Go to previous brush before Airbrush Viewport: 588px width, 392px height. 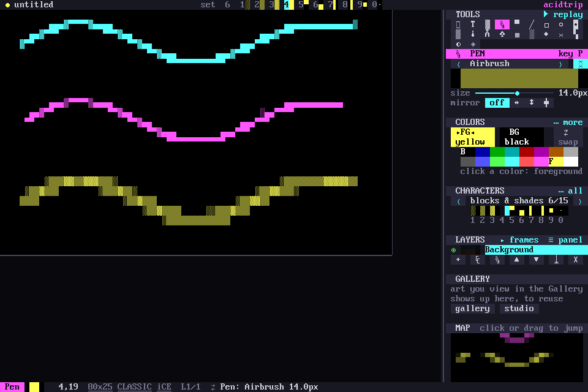pyautogui.click(x=458, y=64)
